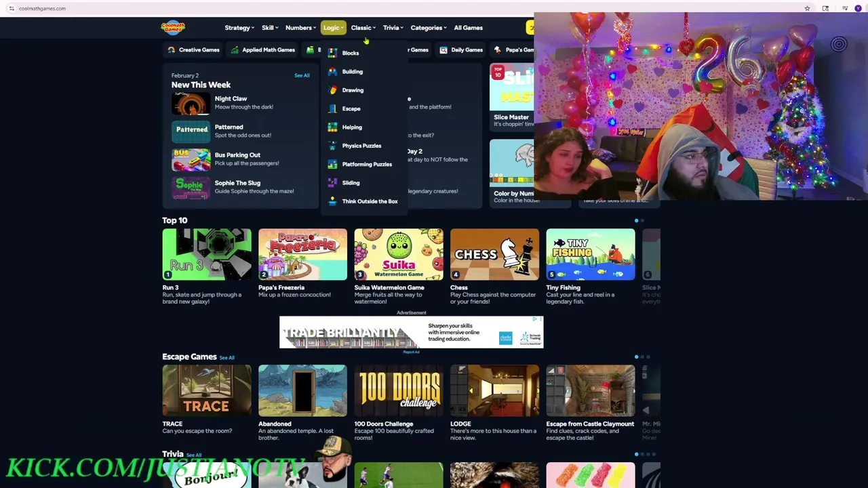Click the yellow button beside All Games
This screenshot has width=868, height=488.
(530, 28)
